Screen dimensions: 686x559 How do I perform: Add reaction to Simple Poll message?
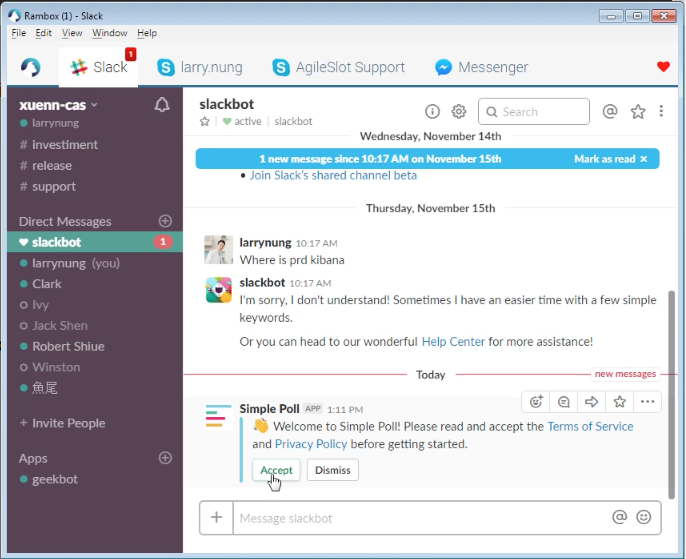coord(536,402)
